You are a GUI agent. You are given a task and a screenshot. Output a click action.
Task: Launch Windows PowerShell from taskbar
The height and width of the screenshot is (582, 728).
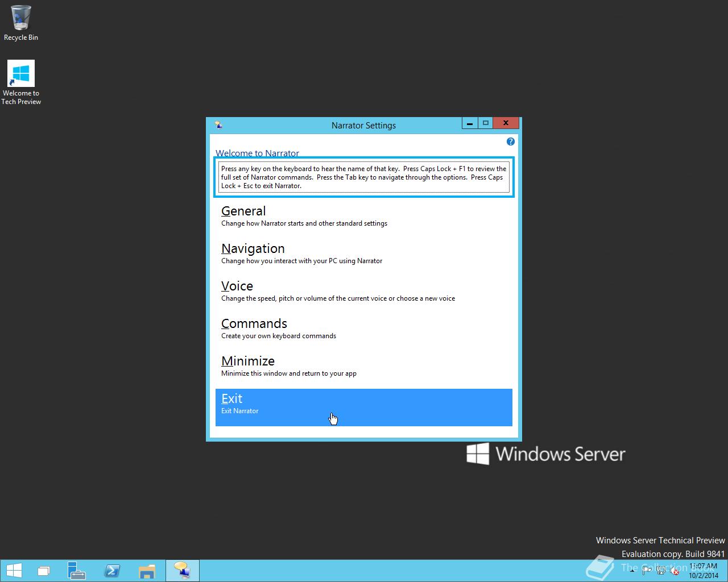112,571
